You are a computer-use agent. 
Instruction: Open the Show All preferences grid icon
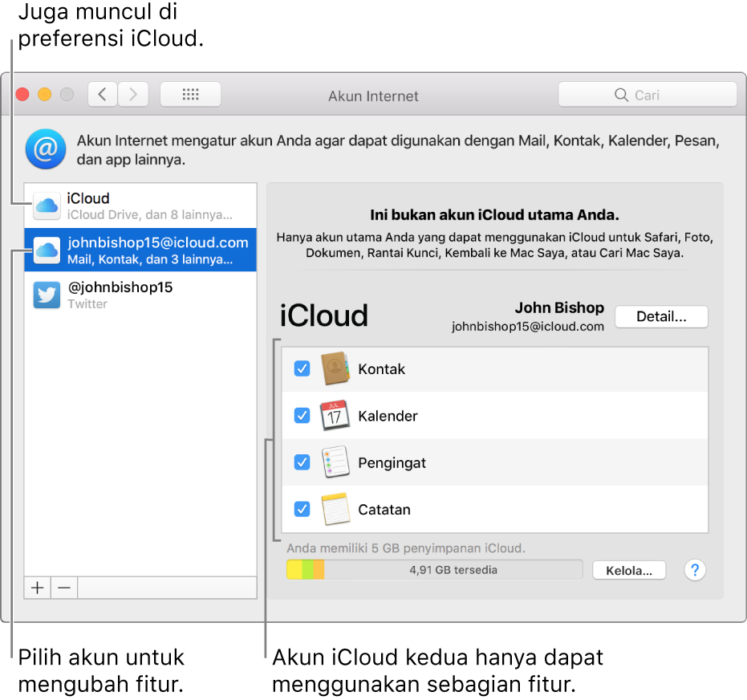190,94
